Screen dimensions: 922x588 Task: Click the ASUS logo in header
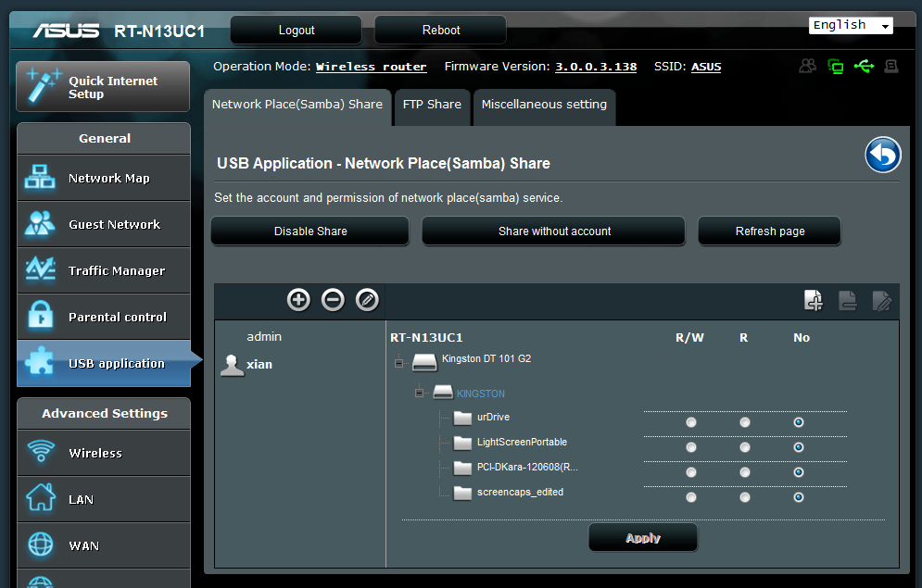(66, 31)
